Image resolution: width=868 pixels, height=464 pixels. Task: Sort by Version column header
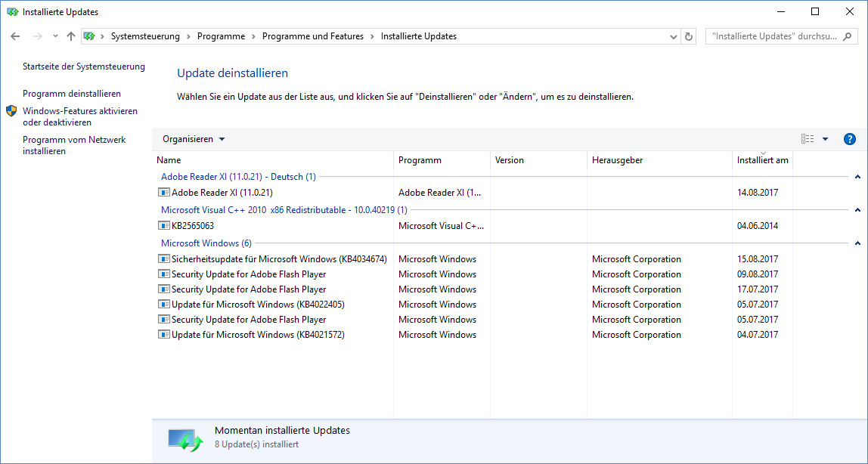pos(538,160)
